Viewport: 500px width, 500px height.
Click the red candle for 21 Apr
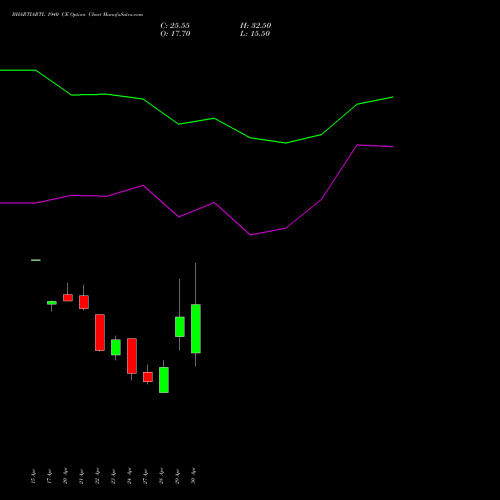point(84,302)
